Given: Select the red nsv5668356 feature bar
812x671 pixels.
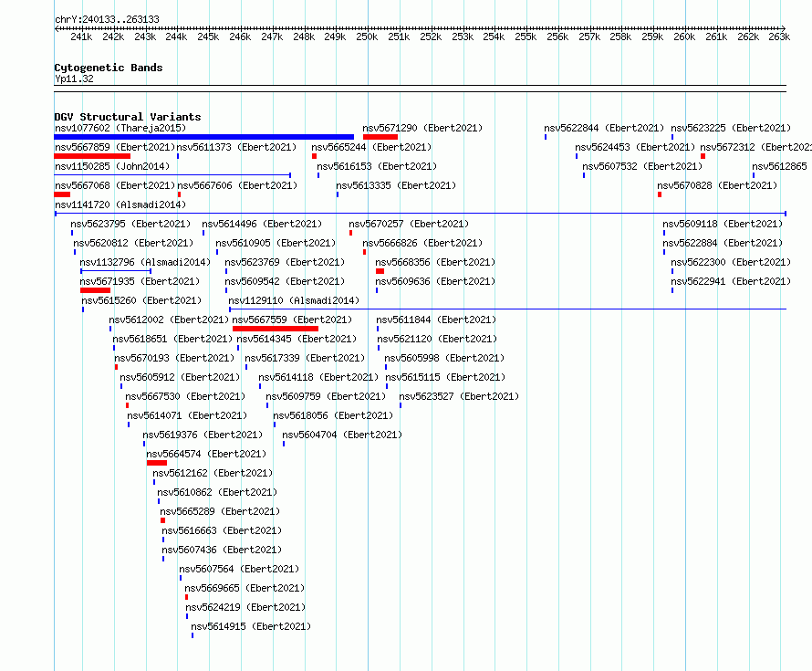Looking at the screenshot, I should pos(380,271).
